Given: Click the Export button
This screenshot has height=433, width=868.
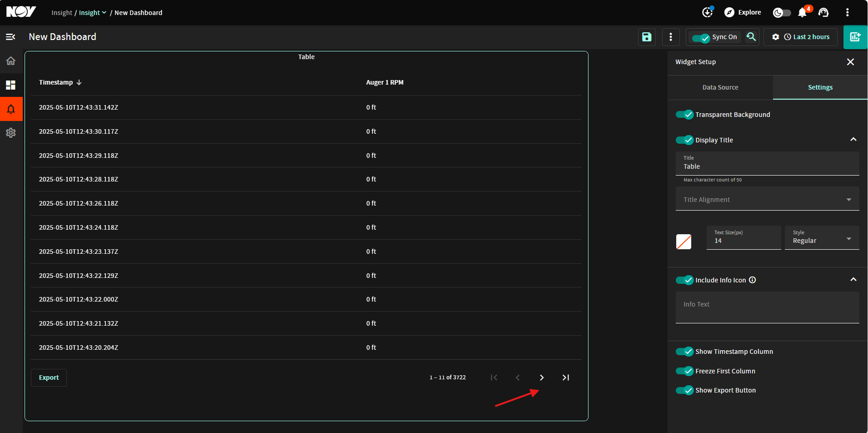Looking at the screenshot, I should [49, 378].
